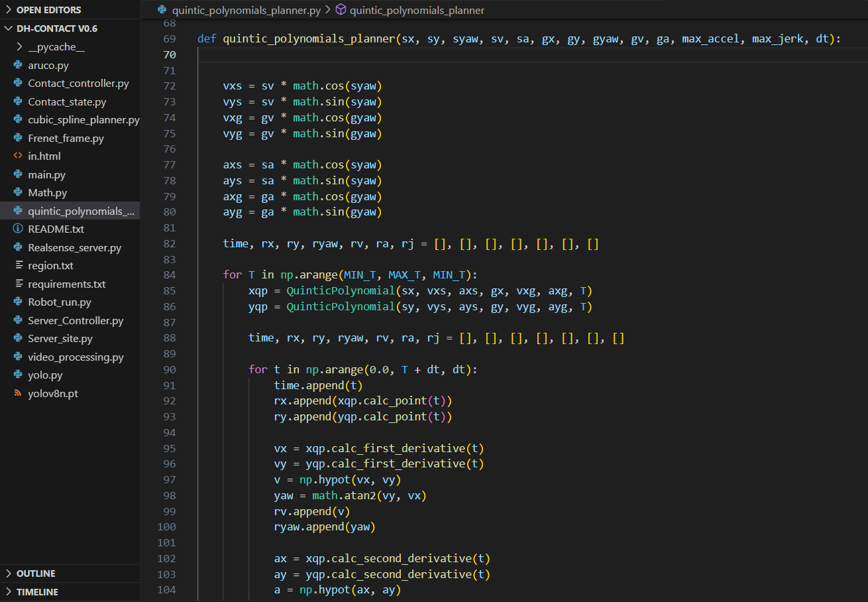
Task: Collapse the DH-CONTACT V0.6 folder
Action: (x=9, y=29)
